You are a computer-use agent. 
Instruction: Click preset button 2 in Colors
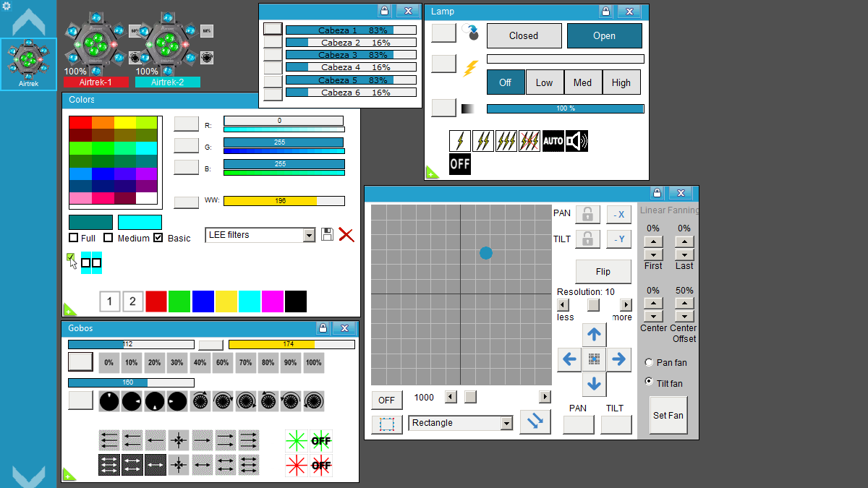click(132, 301)
